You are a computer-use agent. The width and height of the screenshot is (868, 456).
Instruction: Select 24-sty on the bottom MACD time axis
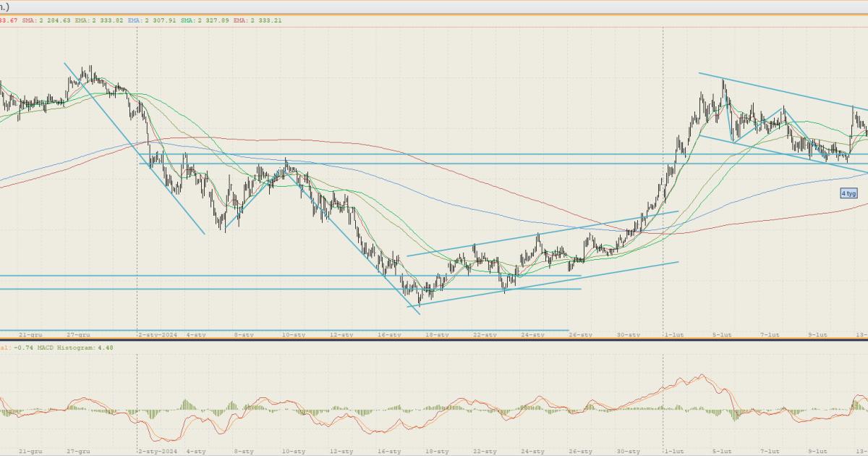click(x=532, y=451)
